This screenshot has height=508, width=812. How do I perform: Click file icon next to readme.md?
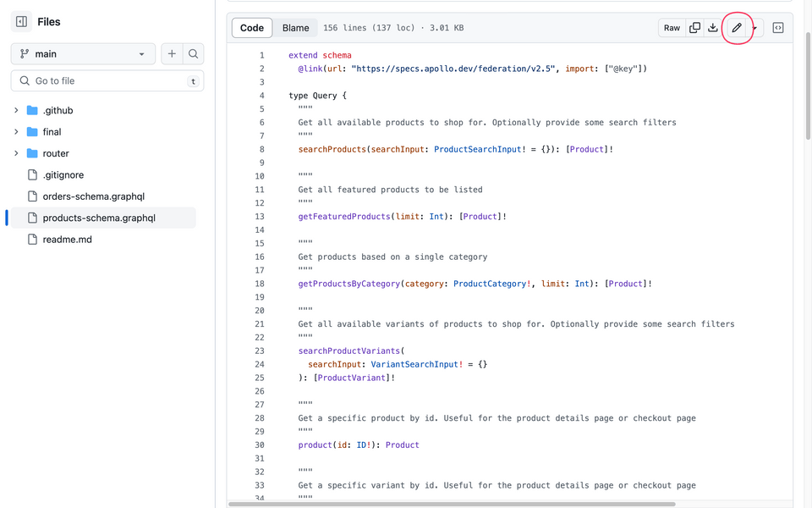pyautogui.click(x=32, y=240)
